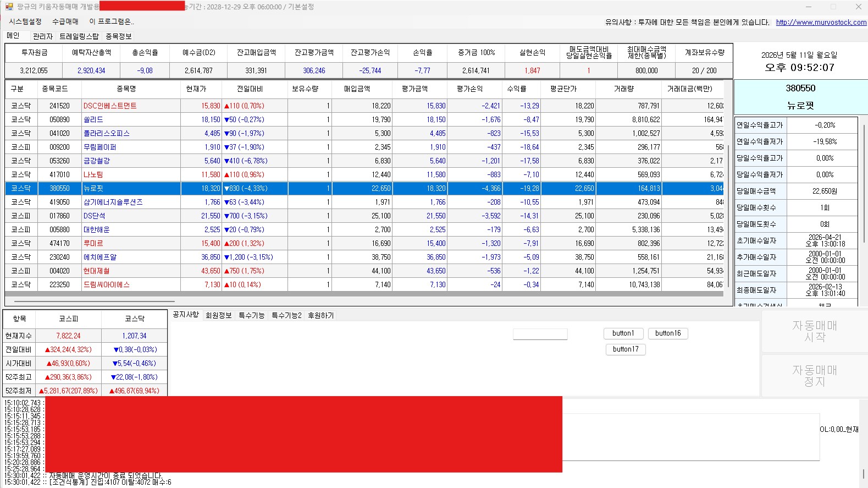Image resolution: width=868 pixels, height=488 pixels.
Task: Click the 당일매수금액 22,650원 value
Action: pyautogui.click(x=825, y=191)
